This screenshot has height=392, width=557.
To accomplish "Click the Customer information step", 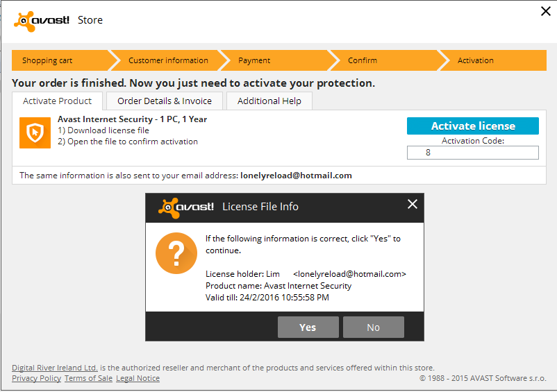I will click(x=168, y=60).
